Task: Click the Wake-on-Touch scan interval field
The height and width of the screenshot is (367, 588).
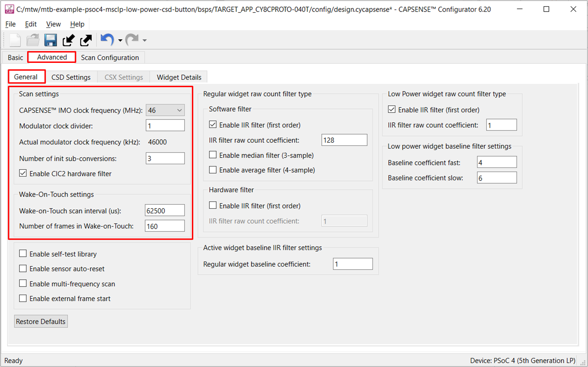Action: point(165,211)
